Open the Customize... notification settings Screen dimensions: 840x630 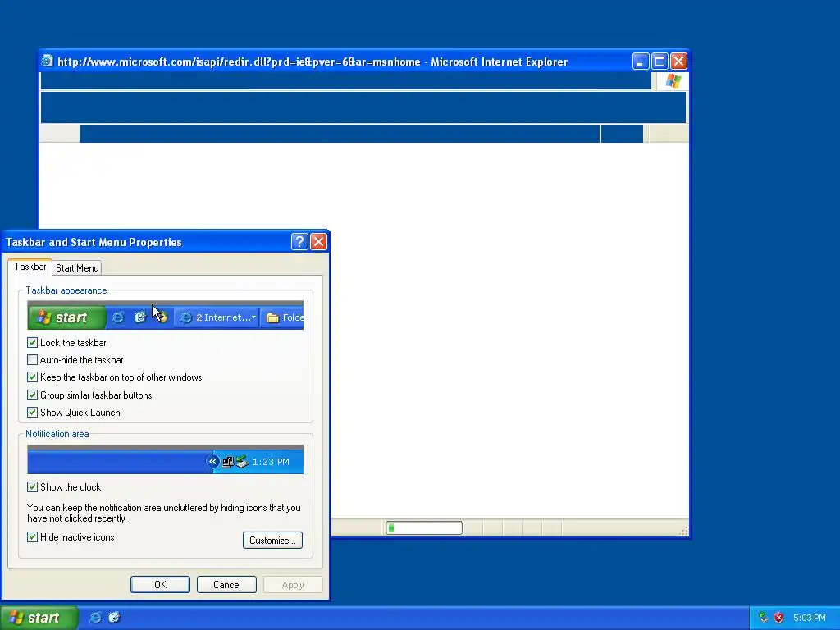pos(272,540)
